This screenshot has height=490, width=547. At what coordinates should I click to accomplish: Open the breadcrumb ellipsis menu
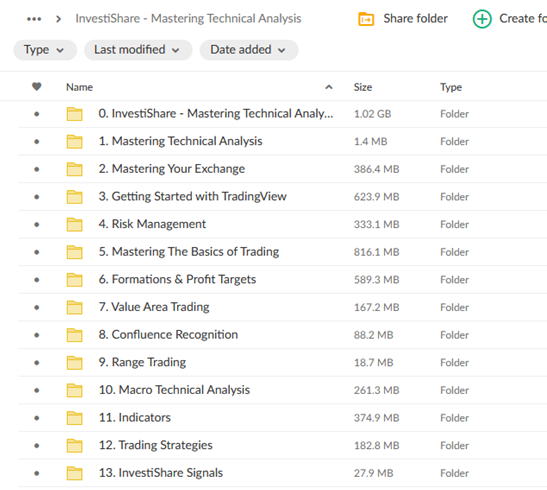click(34, 19)
